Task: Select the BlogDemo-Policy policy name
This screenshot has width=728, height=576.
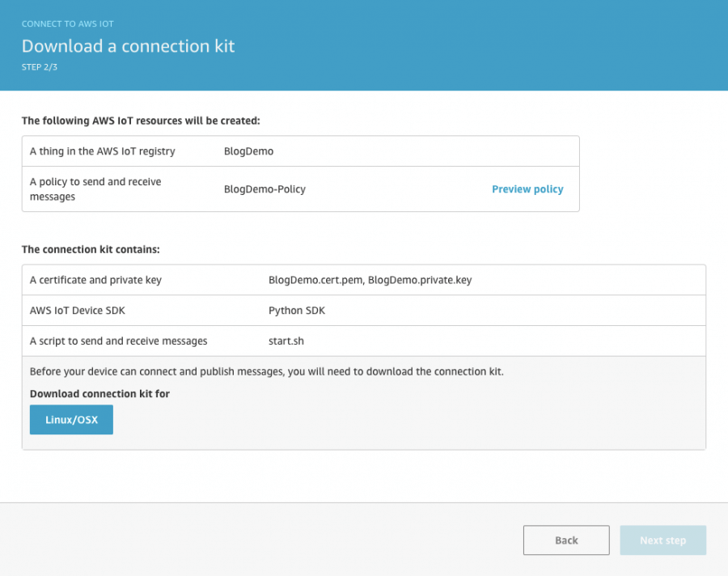Action: coord(265,189)
